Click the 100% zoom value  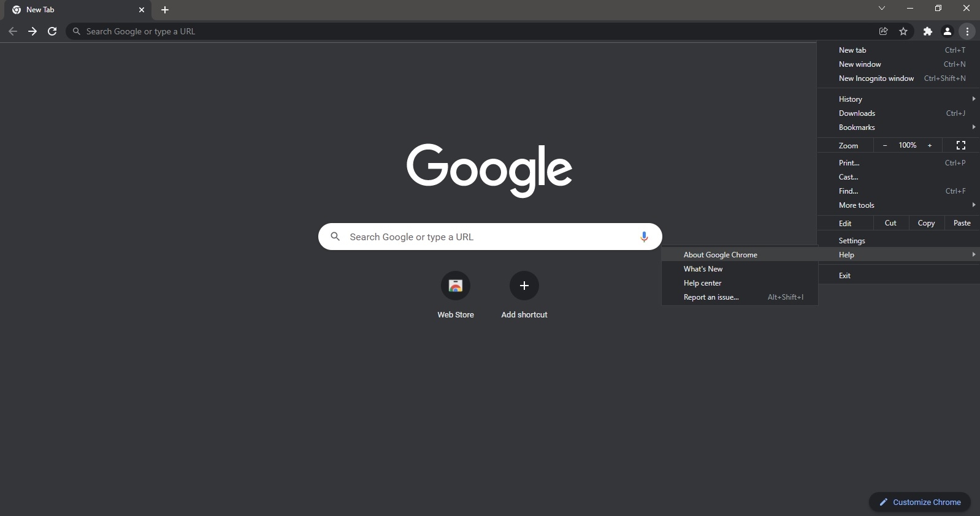click(908, 145)
